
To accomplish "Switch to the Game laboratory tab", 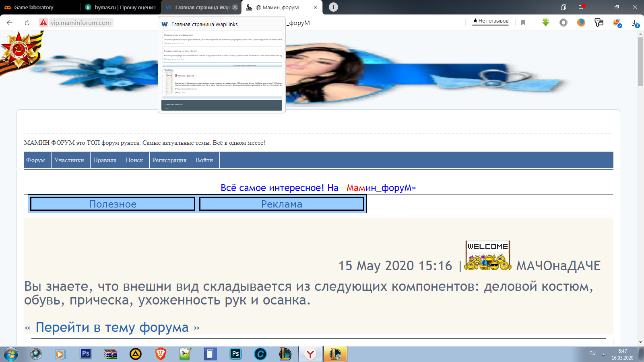I will pos(34,7).
